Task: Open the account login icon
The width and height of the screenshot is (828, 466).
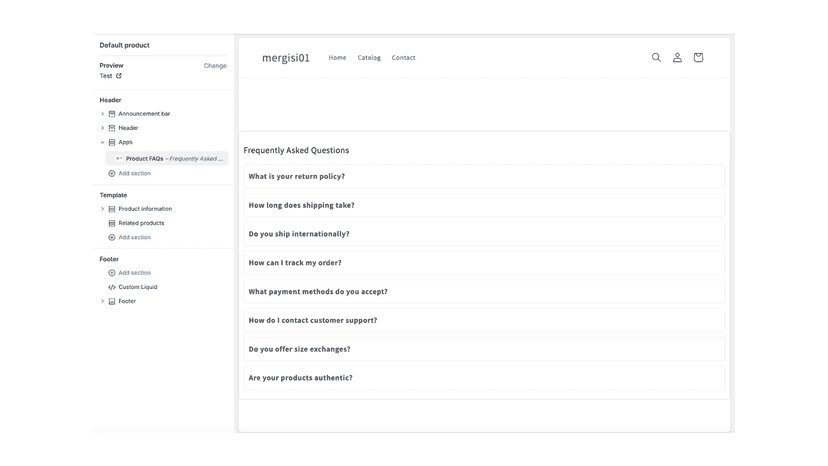Action: point(677,58)
